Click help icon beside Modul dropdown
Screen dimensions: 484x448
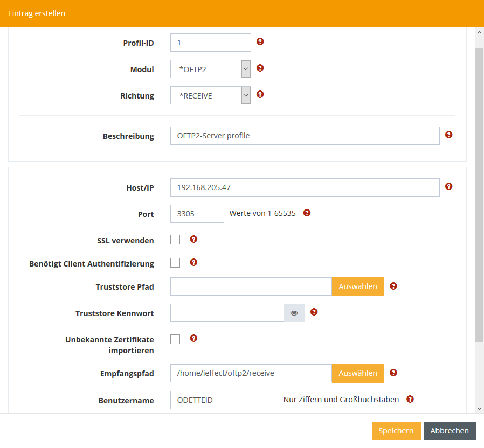point(260,68)
